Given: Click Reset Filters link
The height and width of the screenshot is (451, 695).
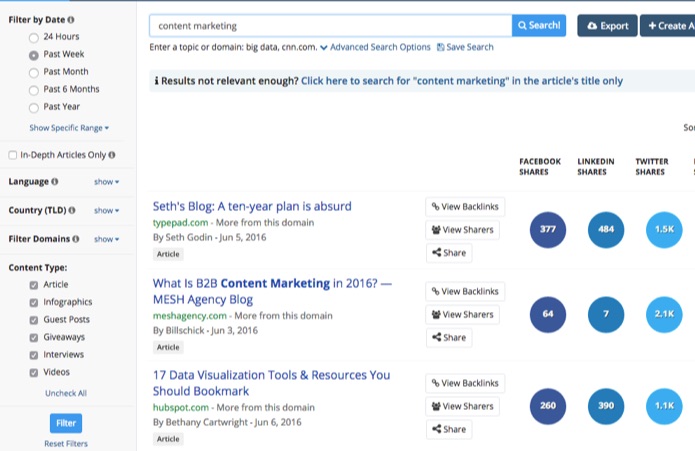Looking at the screenshot, I should click(x=66, y=443).
